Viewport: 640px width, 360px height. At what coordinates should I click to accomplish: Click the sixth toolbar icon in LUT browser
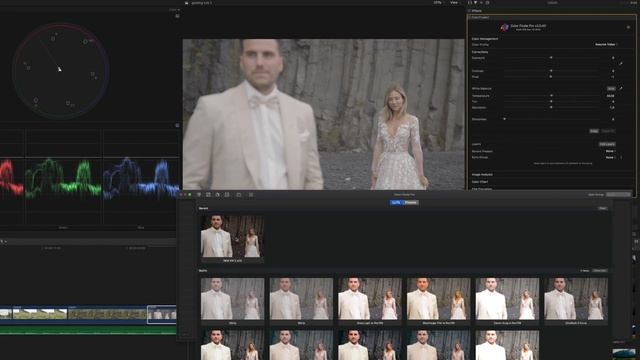251,195
